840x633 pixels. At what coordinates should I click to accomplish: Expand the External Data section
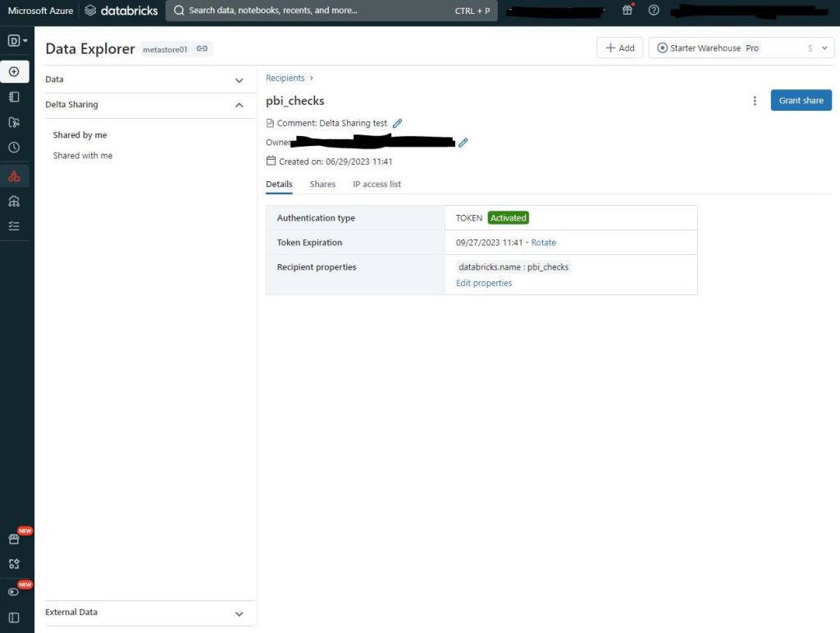click(x=239, y=613)
